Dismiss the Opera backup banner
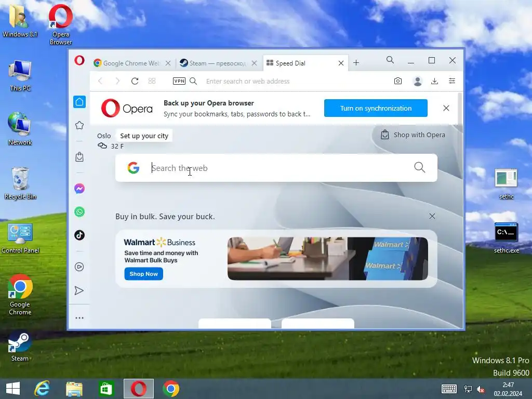Viewport: 532px width, 399px height. click(x=446, y=108)
